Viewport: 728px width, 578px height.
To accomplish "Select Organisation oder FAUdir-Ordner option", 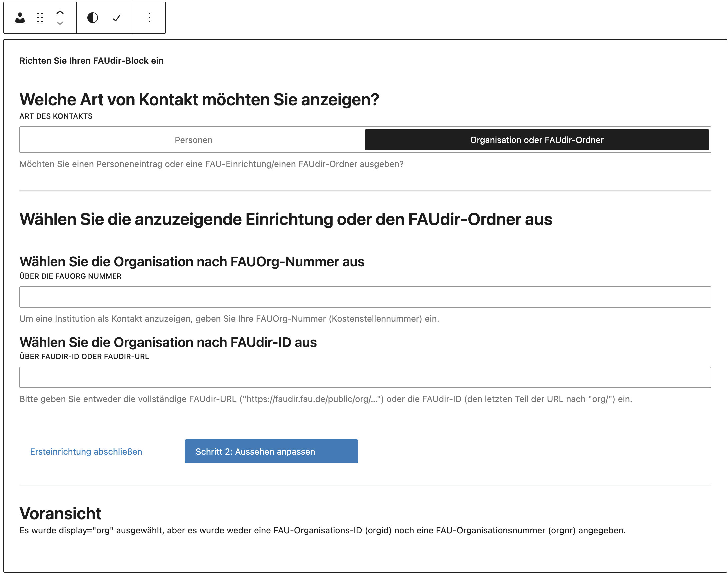I will (x=536, y=140).
